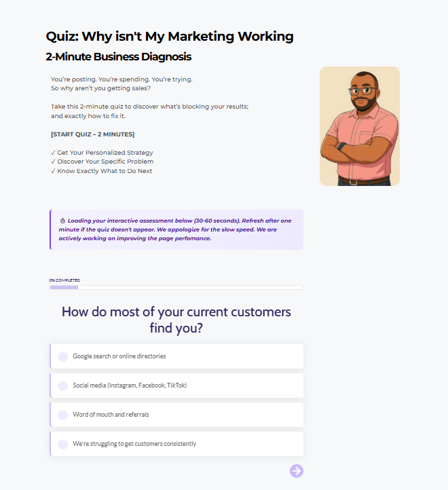448x490 pixels.
Task: Click the small icon starting the loading notice
Action: pos(62,221)
